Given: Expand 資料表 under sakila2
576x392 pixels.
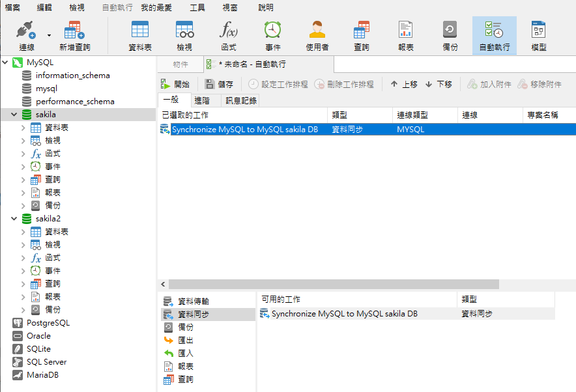Looking at the screenshot, I should [x=23, y=232].
